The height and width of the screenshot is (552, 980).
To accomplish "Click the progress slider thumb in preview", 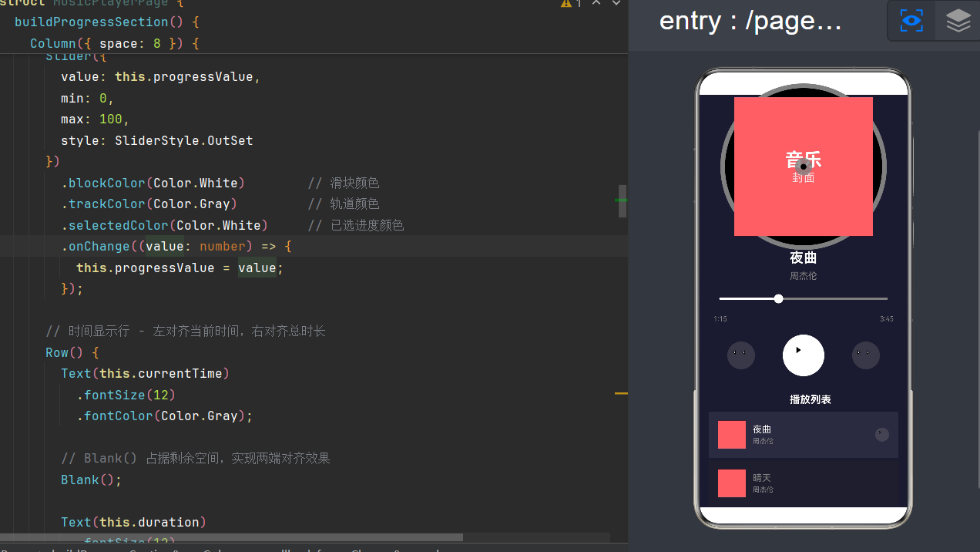I will [x=778, y=298].
